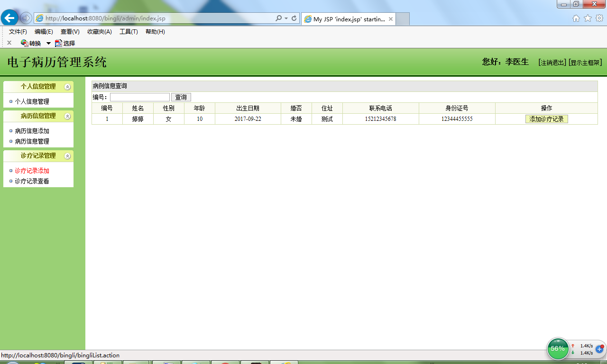Click the Home icon
This screenshot has width=607, height=364.
click(x=576, y=18)
